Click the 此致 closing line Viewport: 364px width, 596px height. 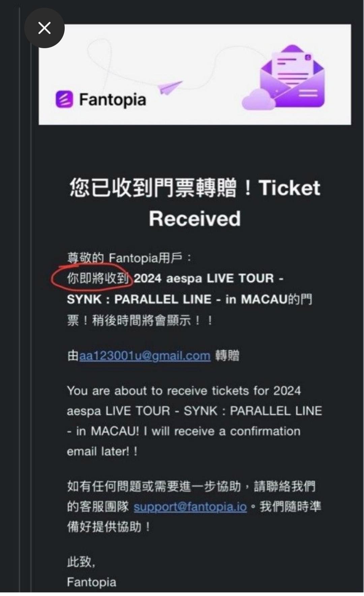tap(81, 562)
